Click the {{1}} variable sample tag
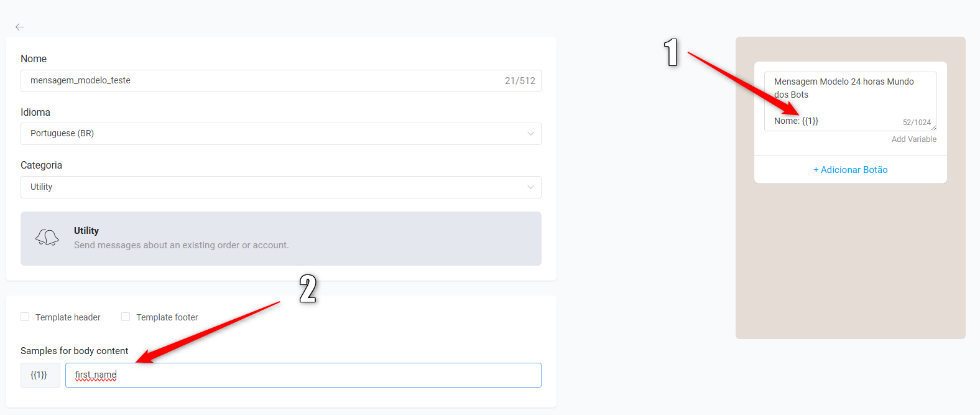This screenshot has height=415, width=980. tap(40, 375)
